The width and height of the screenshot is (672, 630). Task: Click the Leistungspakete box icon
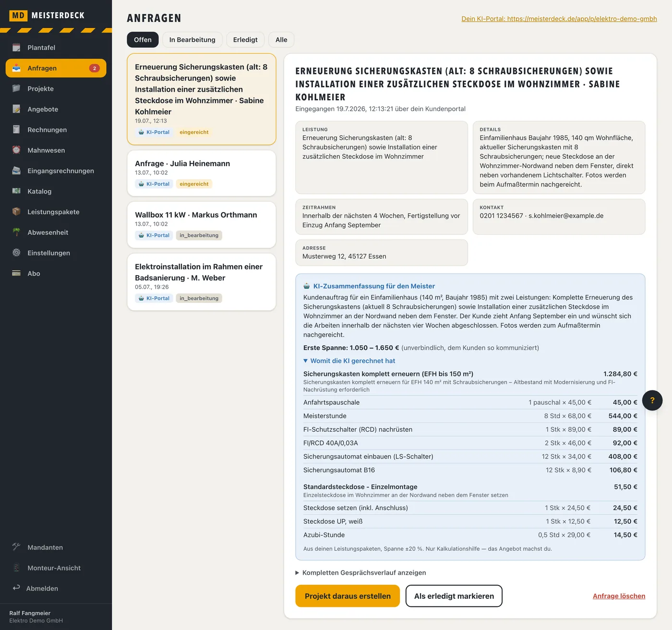pyautogui.click(x=16, y=212)
